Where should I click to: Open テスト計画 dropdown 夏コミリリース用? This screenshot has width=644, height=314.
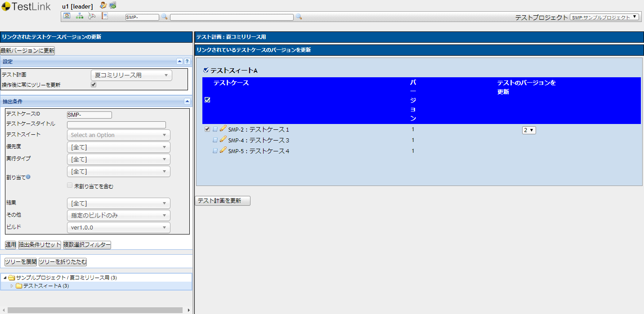pyautogui.click(x=131, y=75)
